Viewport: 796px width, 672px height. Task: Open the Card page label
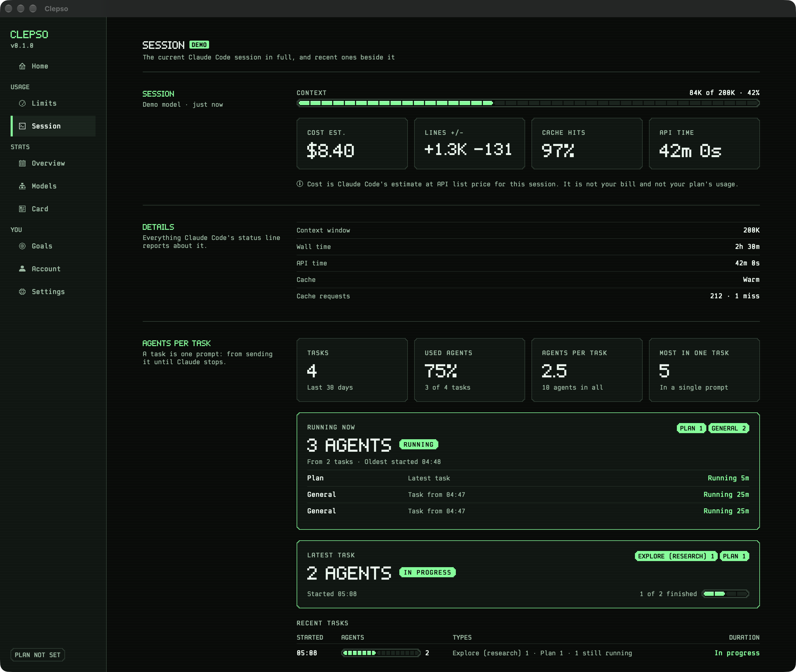tap(40, 209)
